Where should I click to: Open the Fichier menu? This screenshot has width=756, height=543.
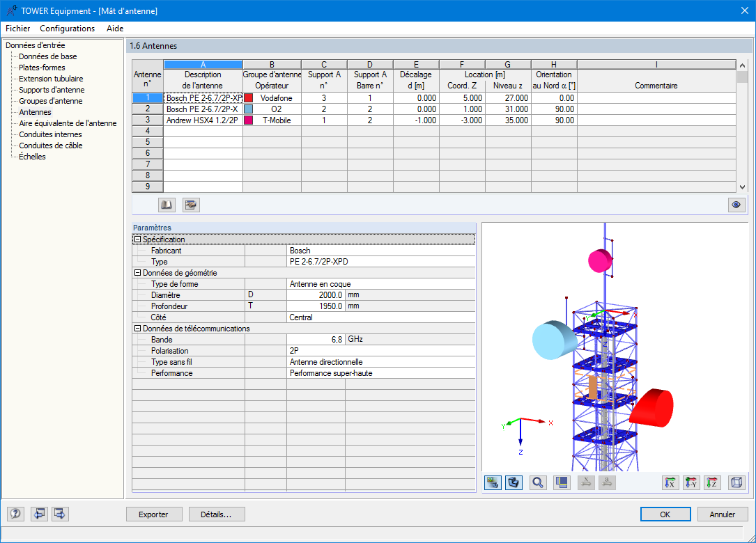click(18, 29)
